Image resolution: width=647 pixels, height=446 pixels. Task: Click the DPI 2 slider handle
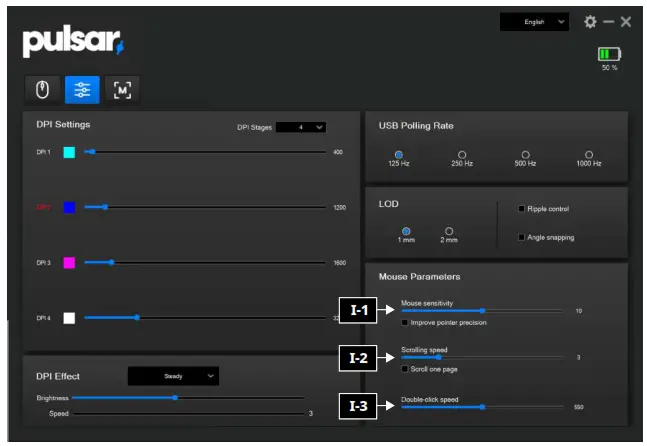[105, 207]
